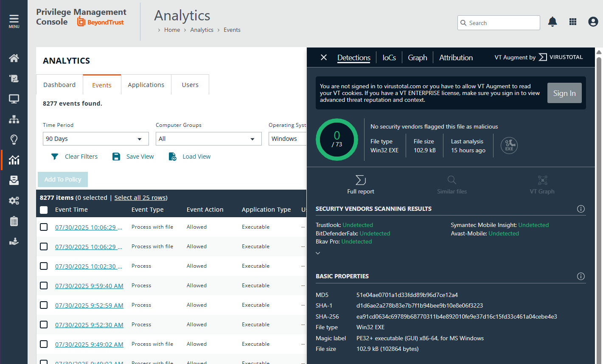Open the 07/30/2025 9:52:30 AM event link

click(x=89, y=325)
